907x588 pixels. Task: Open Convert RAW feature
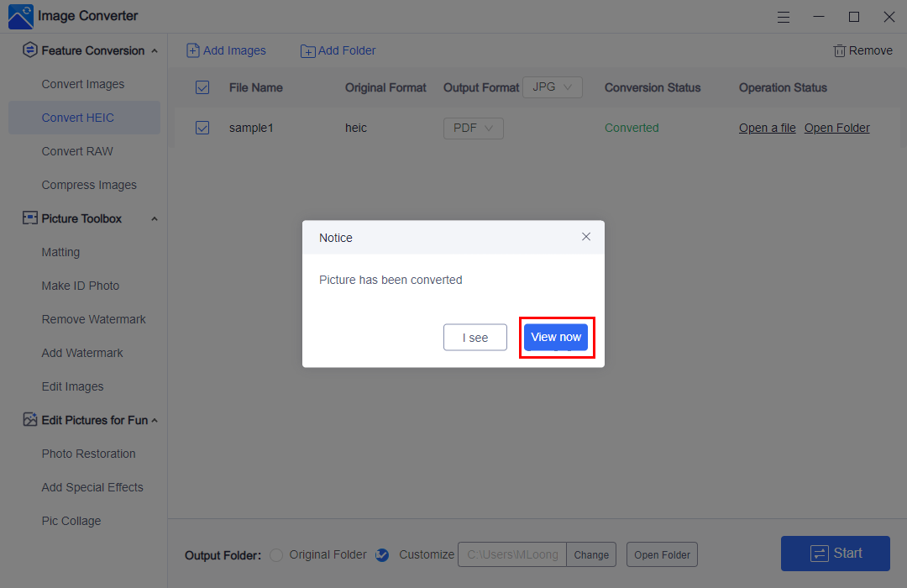click(77, 151)
